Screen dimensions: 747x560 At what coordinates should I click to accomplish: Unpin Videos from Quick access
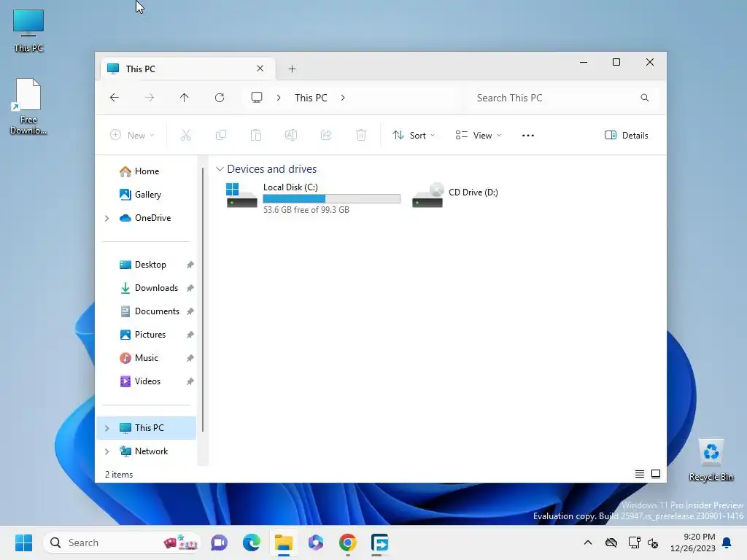point(190,381)
